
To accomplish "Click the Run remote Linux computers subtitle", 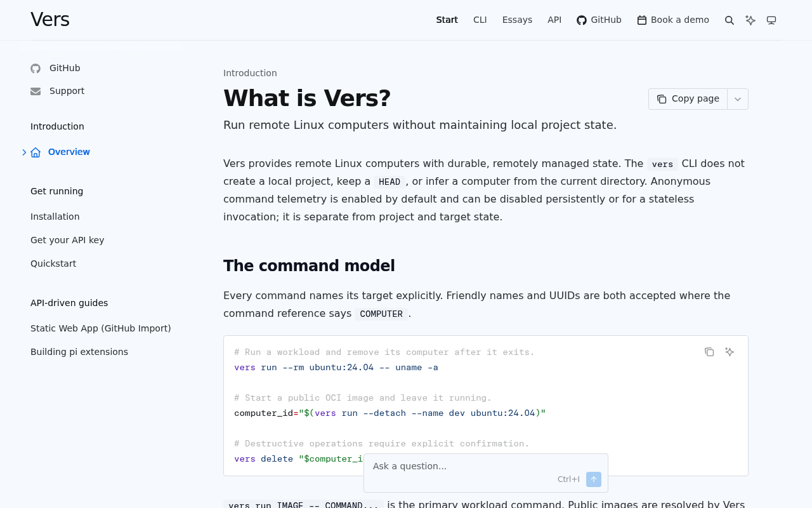I will coord(420,124).
